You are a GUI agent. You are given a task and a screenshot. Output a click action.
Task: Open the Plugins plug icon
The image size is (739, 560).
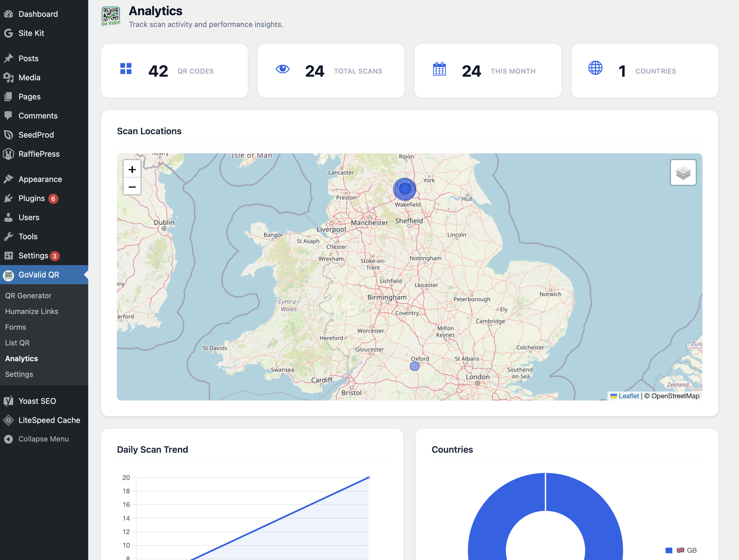pos(9,198)
